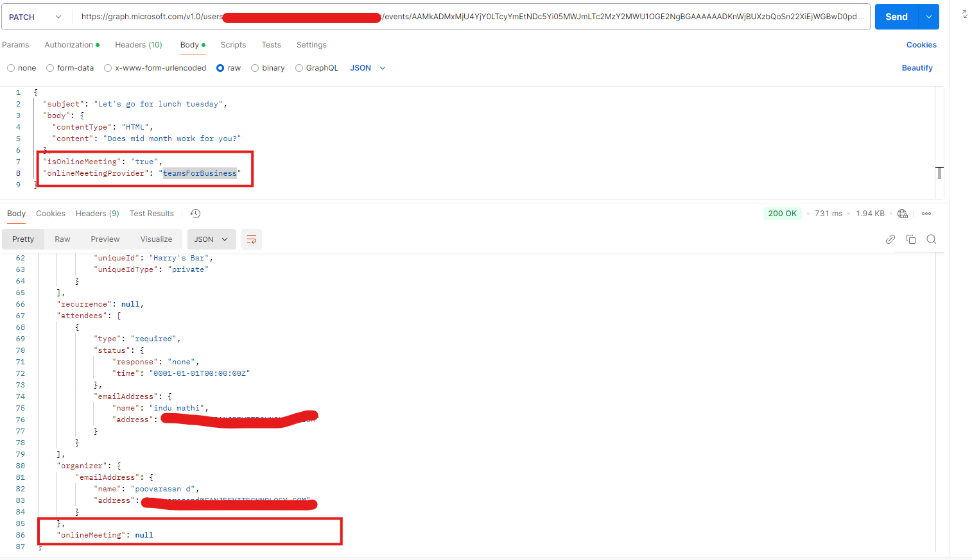Open more response actions with three-dot icon

point(926,213)
